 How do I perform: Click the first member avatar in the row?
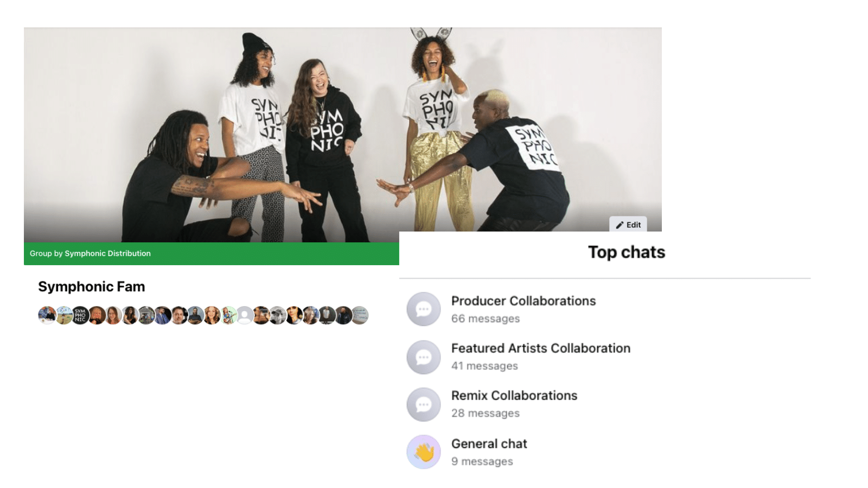(x=47, y=315)
